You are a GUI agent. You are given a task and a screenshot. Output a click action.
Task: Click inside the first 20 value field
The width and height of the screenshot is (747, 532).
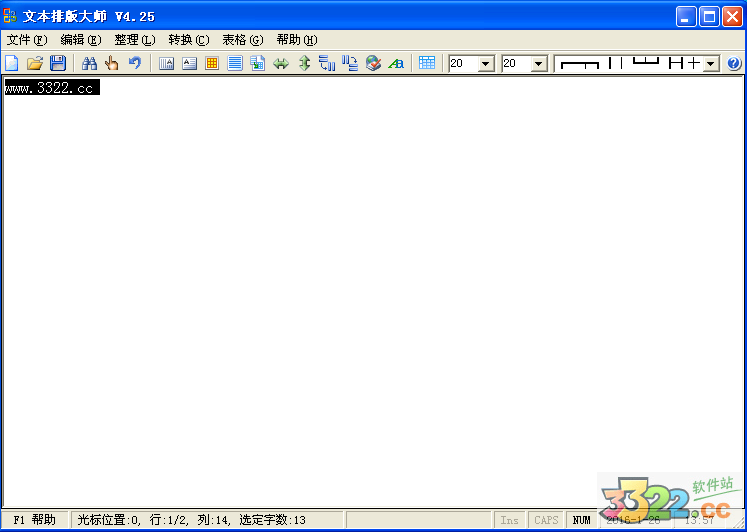tap(463, 63)
